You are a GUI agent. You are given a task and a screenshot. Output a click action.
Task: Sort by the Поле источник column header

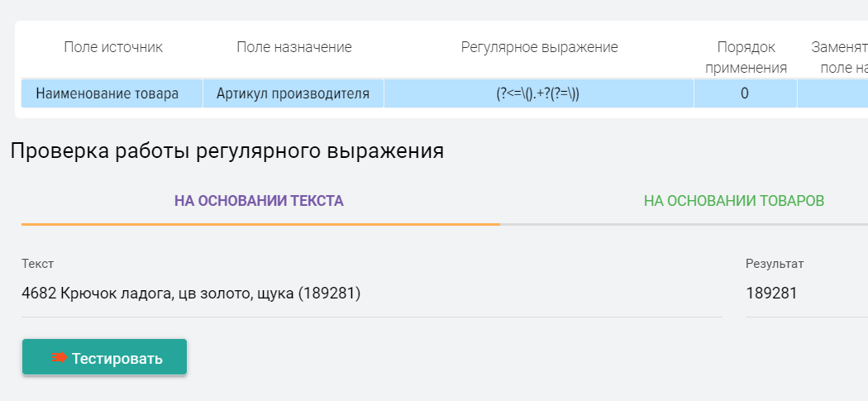[113, 47]
